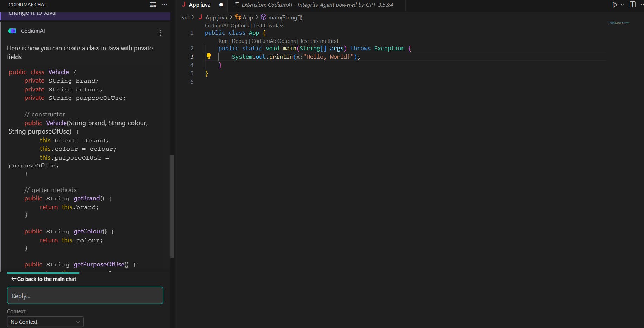
Task: Click "this.brand = brand;" in chat code
Action: [74, 140]
